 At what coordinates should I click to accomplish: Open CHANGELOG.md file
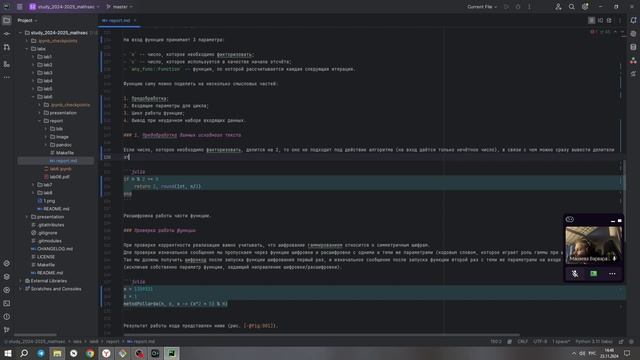(52, 249)
